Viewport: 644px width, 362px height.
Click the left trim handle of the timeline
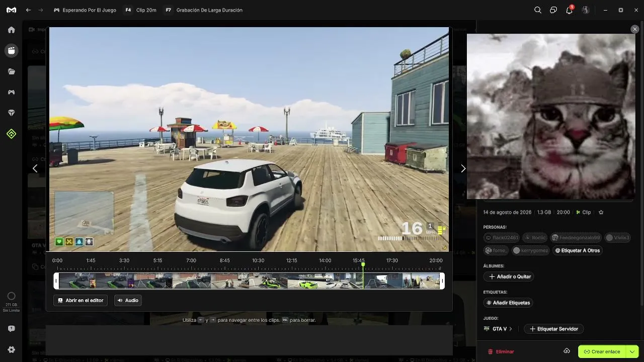point(56,281)
